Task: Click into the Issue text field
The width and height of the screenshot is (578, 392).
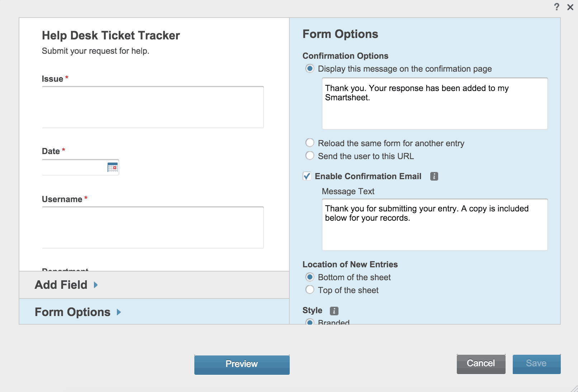Action: 153,107
